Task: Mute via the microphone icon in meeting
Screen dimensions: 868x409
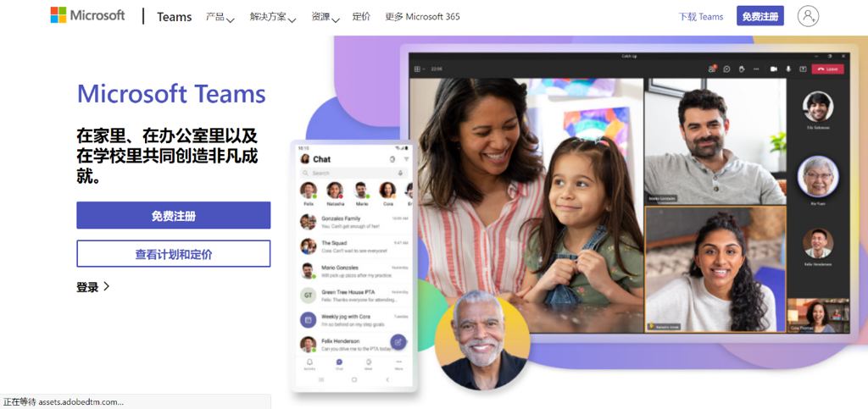Action: coord(788,69)
